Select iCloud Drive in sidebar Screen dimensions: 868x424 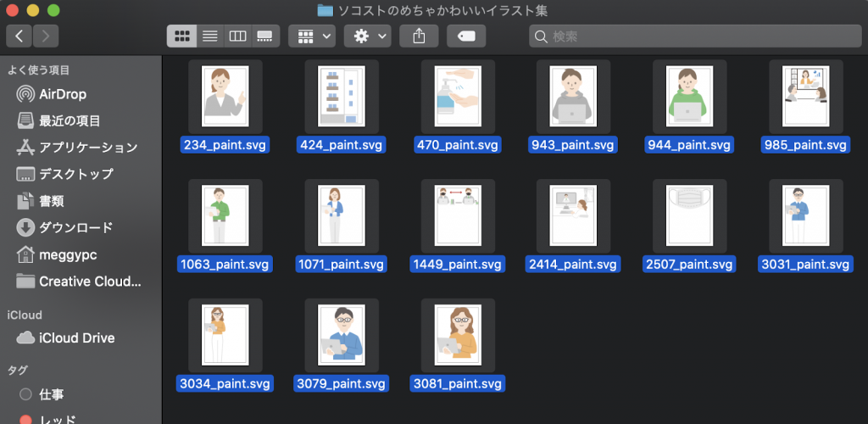pyautogui.click(x=76, y=338)
